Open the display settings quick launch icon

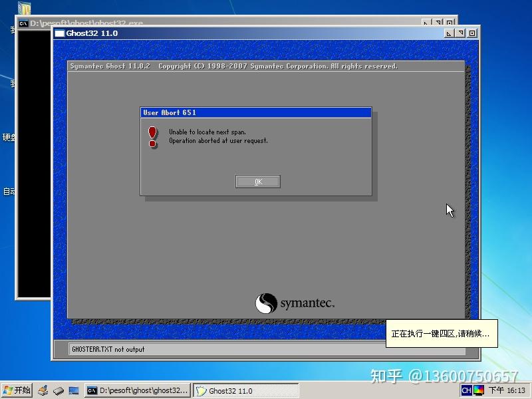73,390
